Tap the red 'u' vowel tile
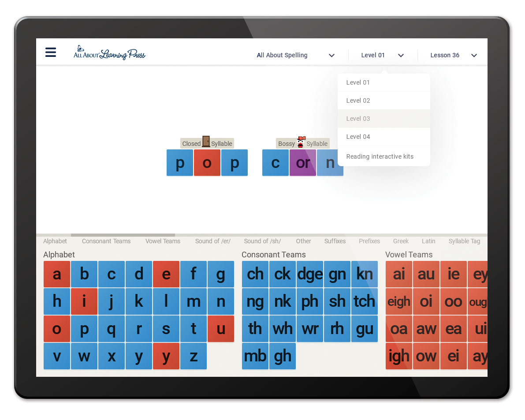525x420 pixels. tap(221, 329)
